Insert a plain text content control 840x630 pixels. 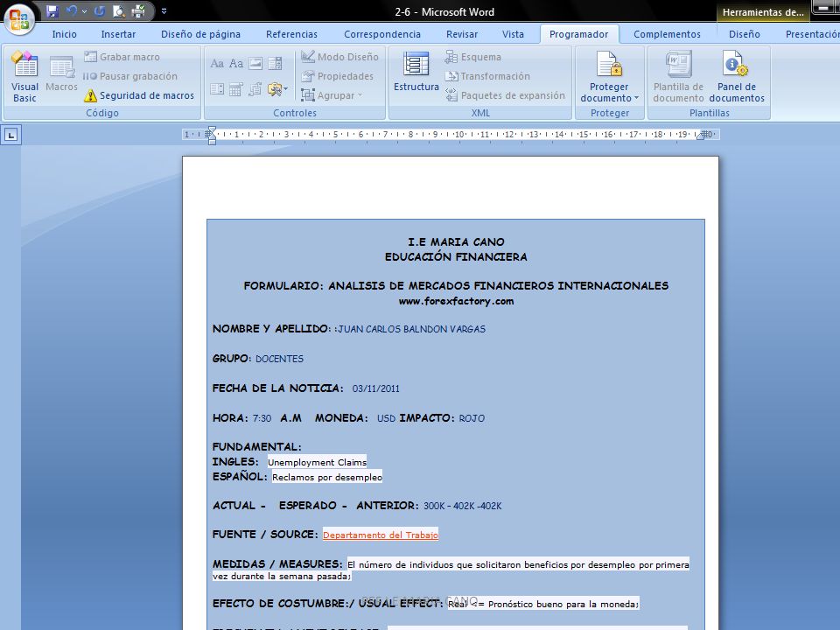pos(235,64)
